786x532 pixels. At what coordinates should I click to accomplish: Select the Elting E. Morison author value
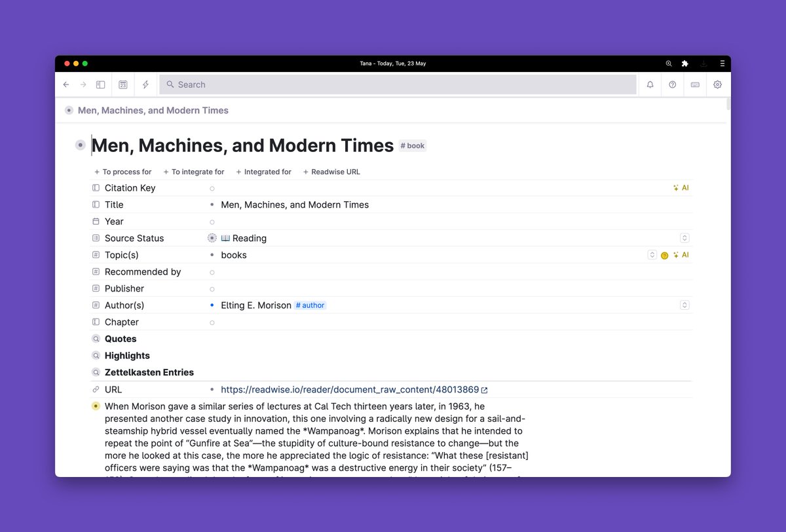256,305
